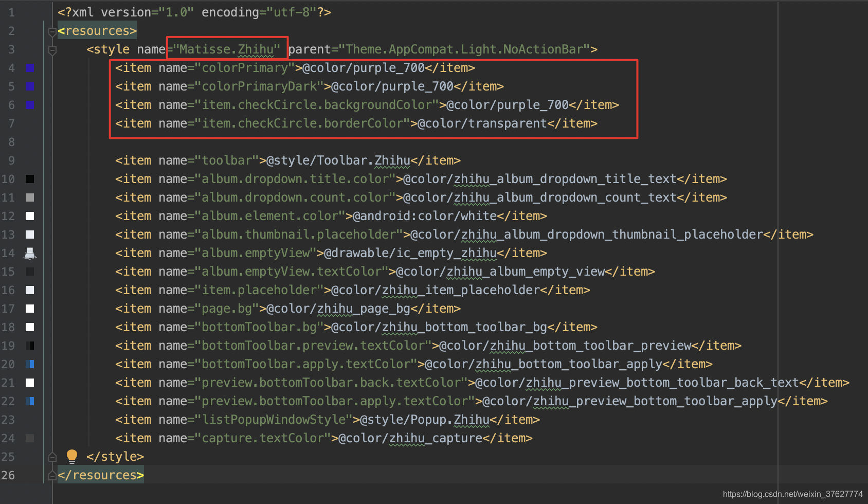The height and width of the screenshot is (504, 868).
Task: Open the gutter color swatch on line 13
Action: 30,235
